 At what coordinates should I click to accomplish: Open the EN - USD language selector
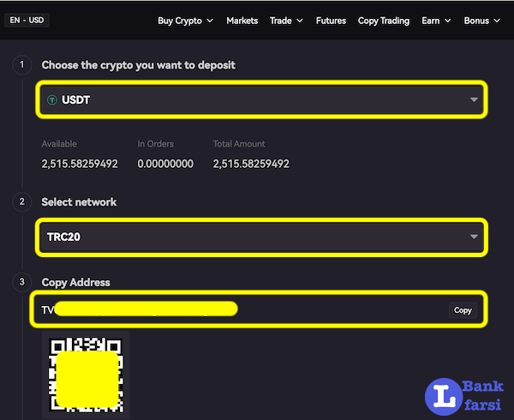[27, 20]
